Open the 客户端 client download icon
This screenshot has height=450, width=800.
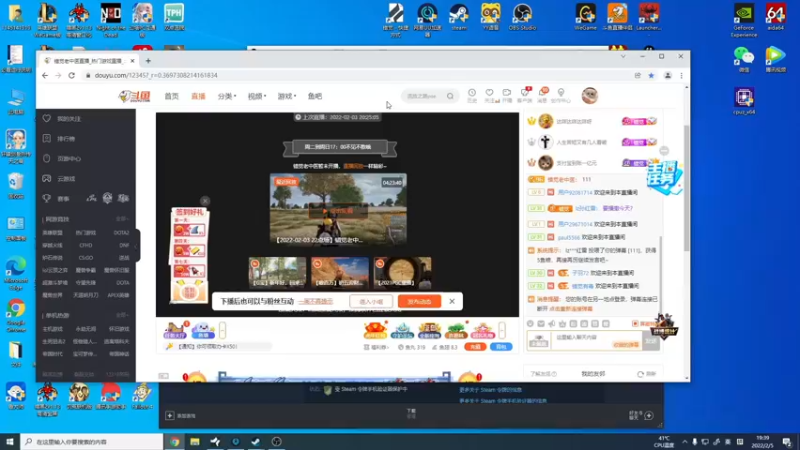click(x=524, y=95)
